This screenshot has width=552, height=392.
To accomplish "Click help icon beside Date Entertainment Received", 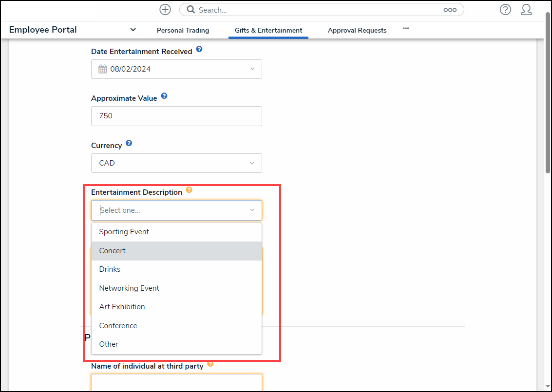I will (x=199, y=50).
